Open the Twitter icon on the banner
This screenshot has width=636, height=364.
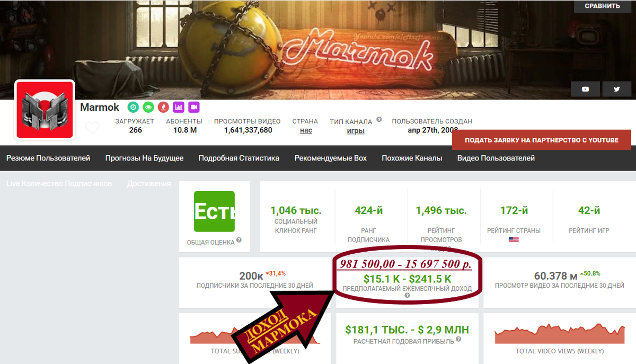(617, 89)
